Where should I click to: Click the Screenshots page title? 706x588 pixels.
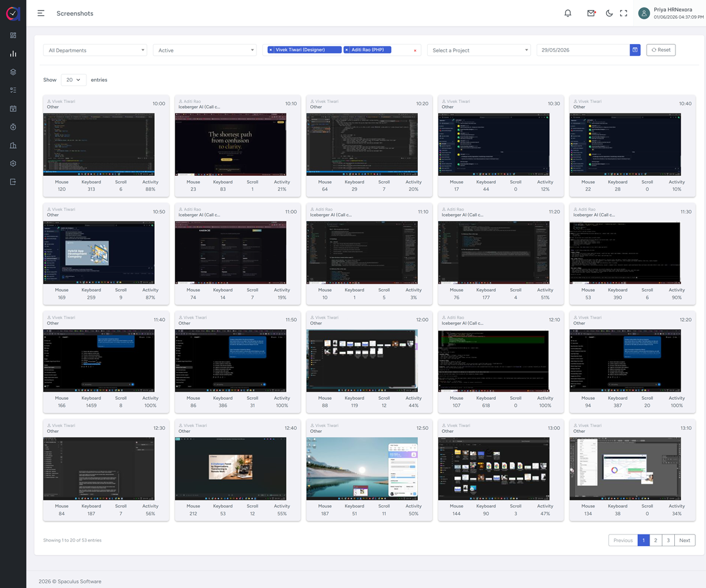[75, 13]
